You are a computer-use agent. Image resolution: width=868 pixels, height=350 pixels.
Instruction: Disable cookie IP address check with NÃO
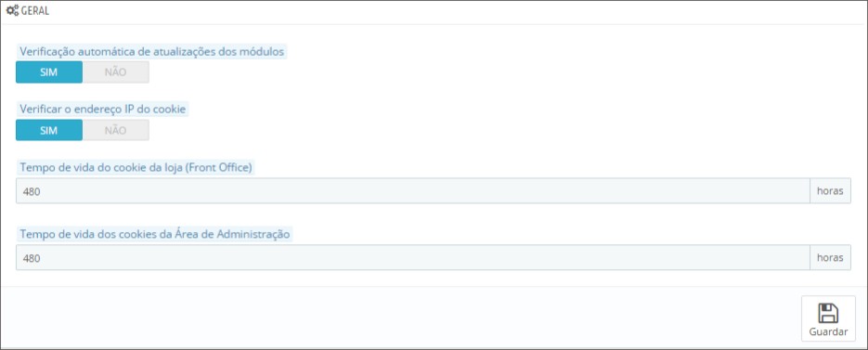coord(116,130)
